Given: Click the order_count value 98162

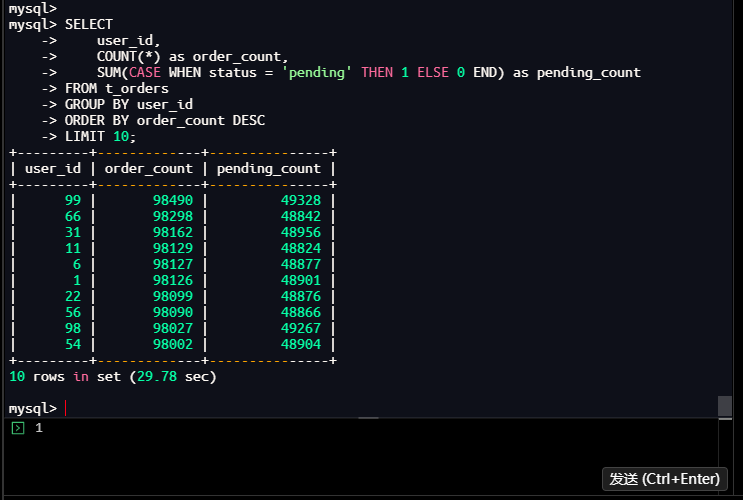Looking at the screenshot, I should click(x=173, y=233).
